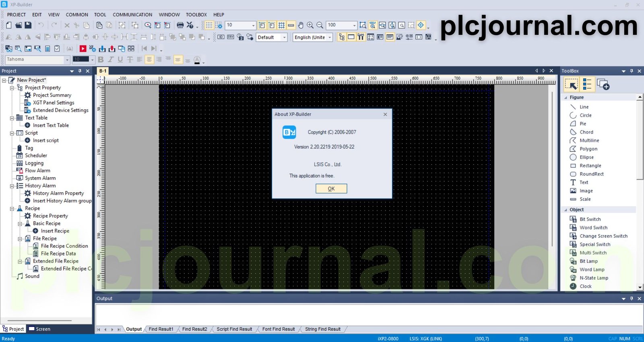
Task: Toggle middle vertical text alignment
Action: [178, 60]
